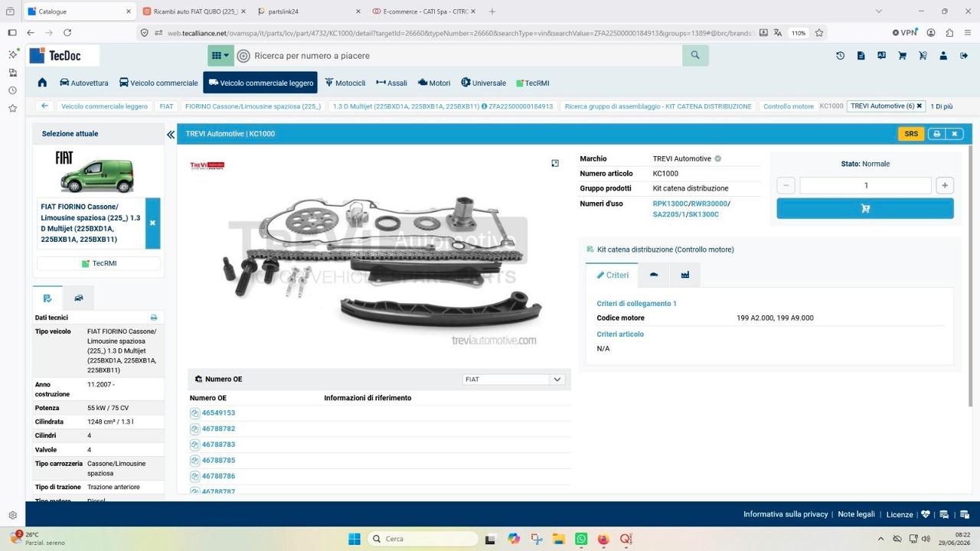Open the user profile icon in TecDoc header
Image resolution: width=980 pixels, height=551 pixels.
pos(943,55)
